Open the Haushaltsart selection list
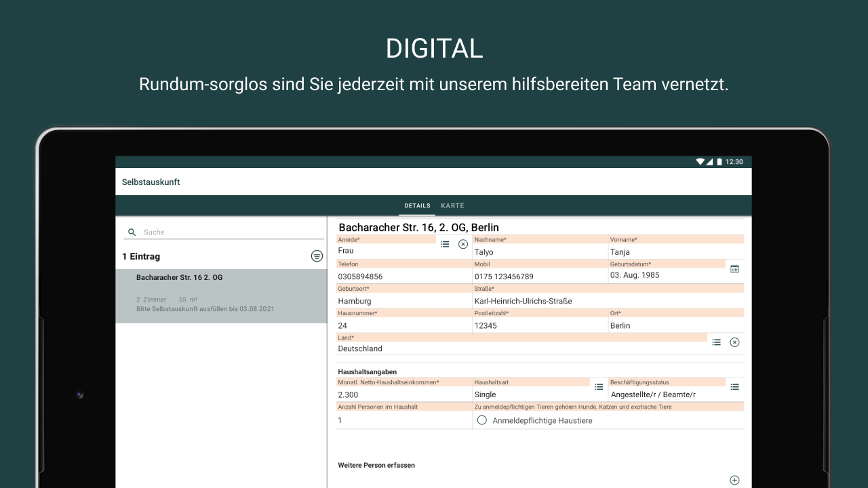Screen dimensions: 868x488 [599, 387]
